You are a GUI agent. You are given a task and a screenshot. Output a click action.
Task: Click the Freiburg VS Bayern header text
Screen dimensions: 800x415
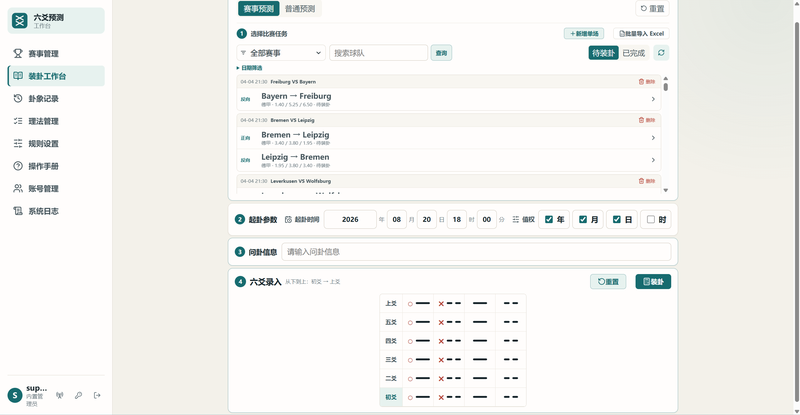[x=293, y=82]
